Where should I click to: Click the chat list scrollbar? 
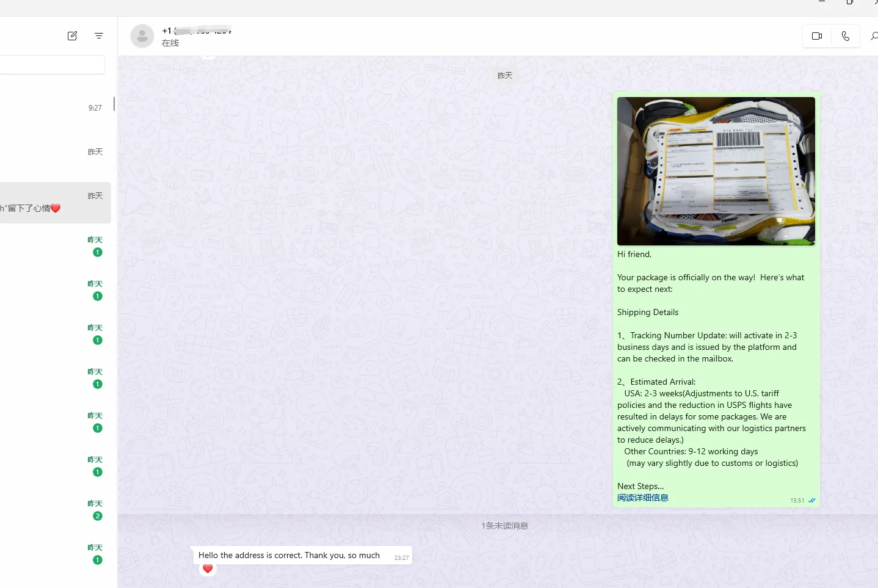[x=114, y=104]
